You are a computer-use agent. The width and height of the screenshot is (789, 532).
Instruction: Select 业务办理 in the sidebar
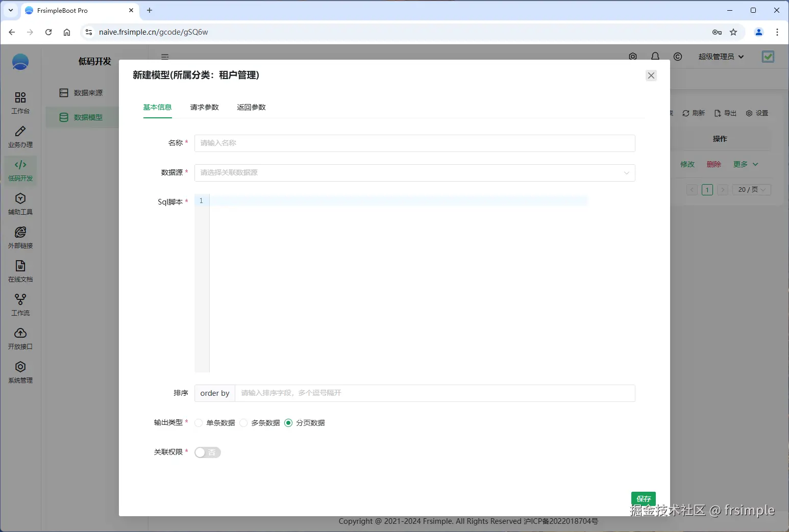click(x=20, y=136)
